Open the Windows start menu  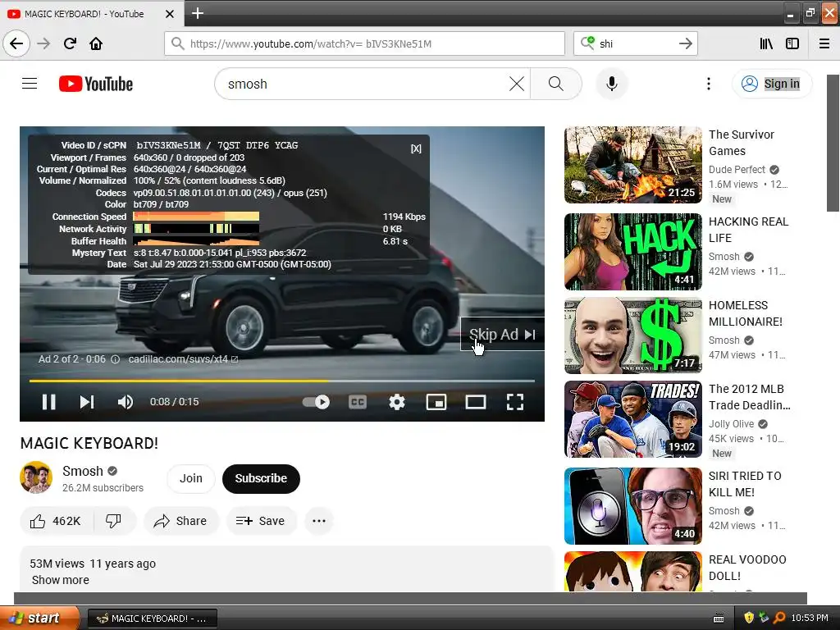pyautogui.click(x=40, y=619)
